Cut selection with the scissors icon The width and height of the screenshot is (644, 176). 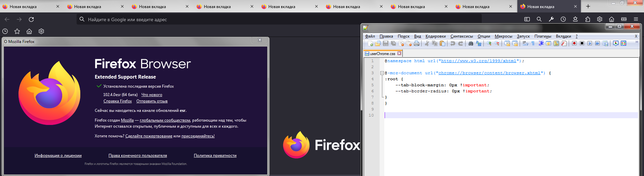[x=427, y=43]
